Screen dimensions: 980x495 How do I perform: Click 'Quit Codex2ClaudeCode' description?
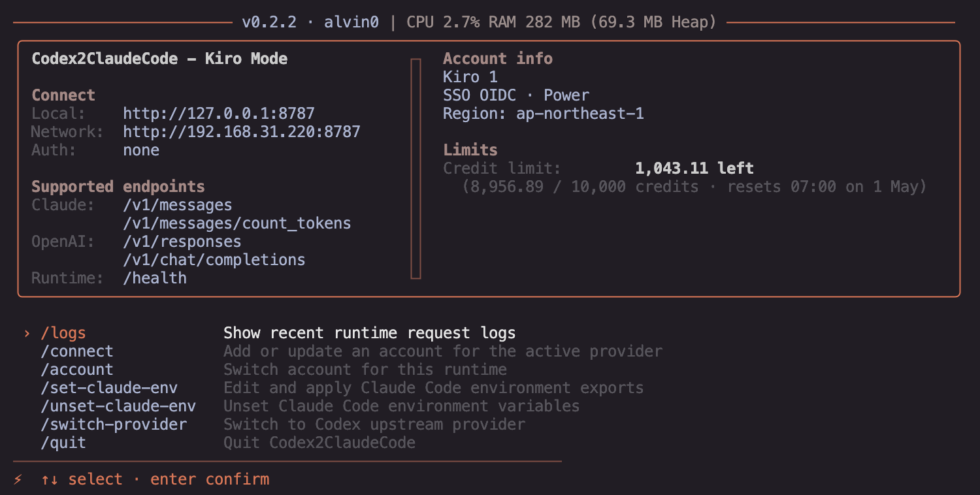click(319, 443)
